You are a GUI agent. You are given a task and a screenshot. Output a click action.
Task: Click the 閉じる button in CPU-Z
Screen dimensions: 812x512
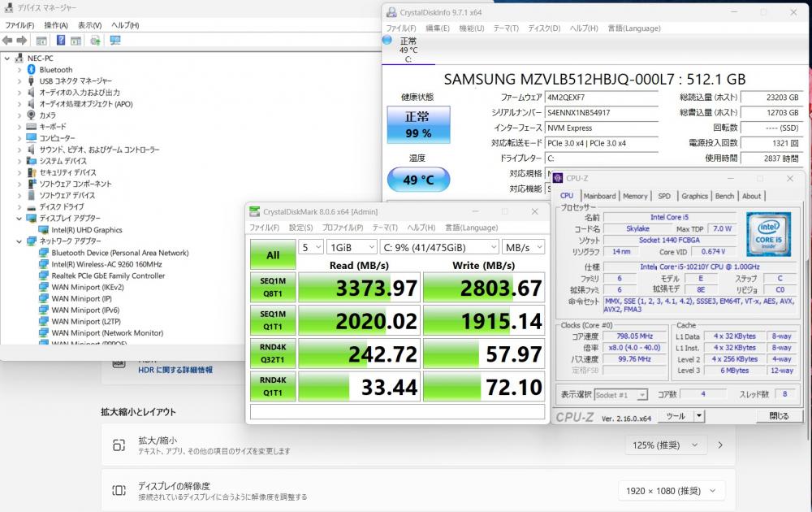(x=778, y=416)
